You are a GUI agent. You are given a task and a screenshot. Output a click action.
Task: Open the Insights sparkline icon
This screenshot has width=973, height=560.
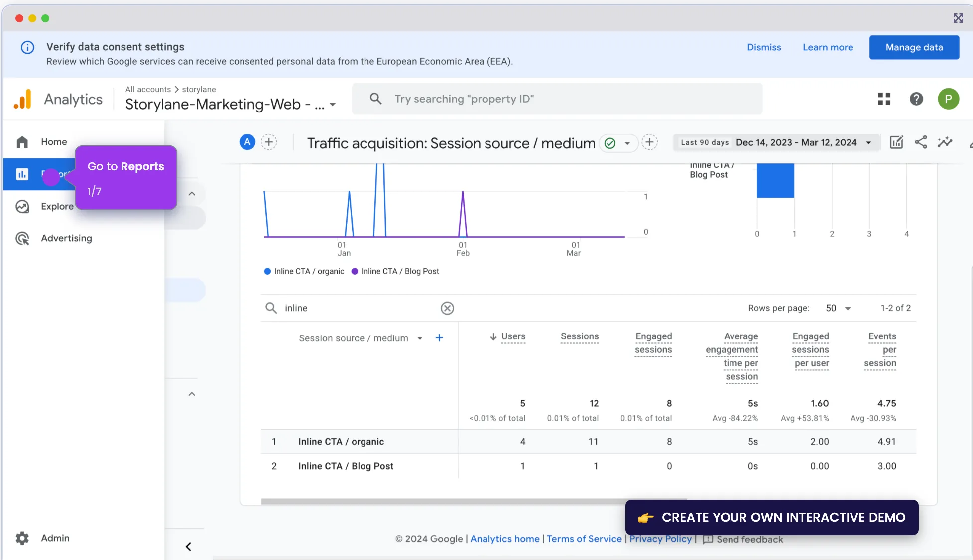945,142
